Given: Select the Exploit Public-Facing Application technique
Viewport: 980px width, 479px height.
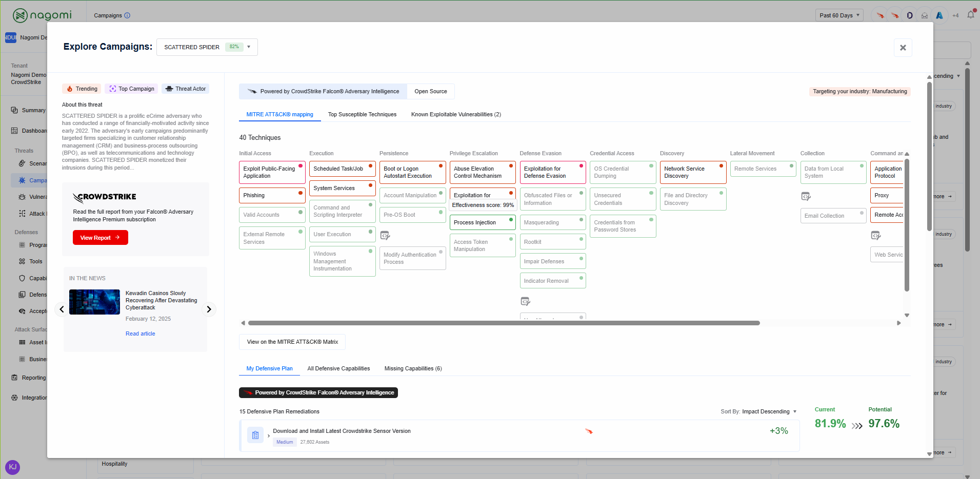Looking at the screenshot, I should pos(272,172).
